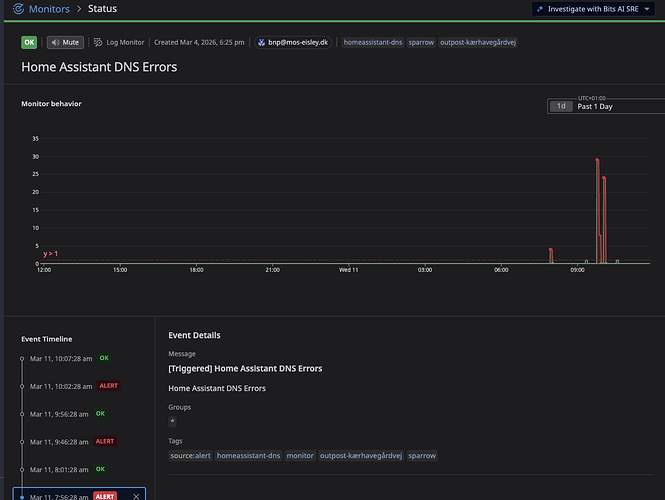
Task: Close the selected 7:56:28 event
Action: (x=136, y=497)
